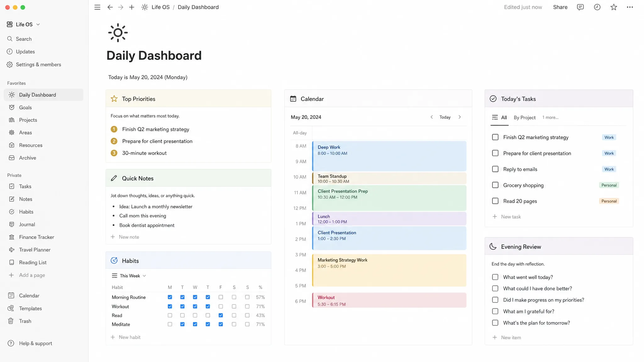Viewport: 644px width, 362px height.
Task: Go to previous calendar day
Action: (x=432, y=117)
